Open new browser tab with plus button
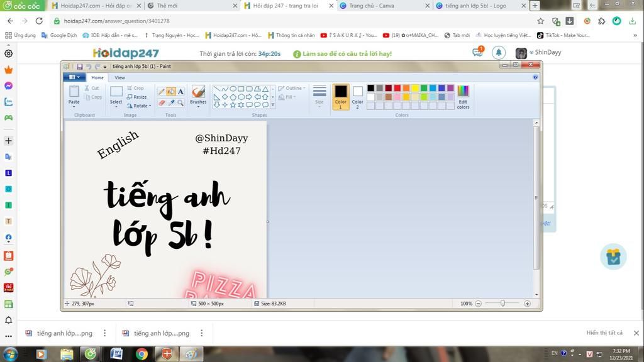 [x=535, y=6]
